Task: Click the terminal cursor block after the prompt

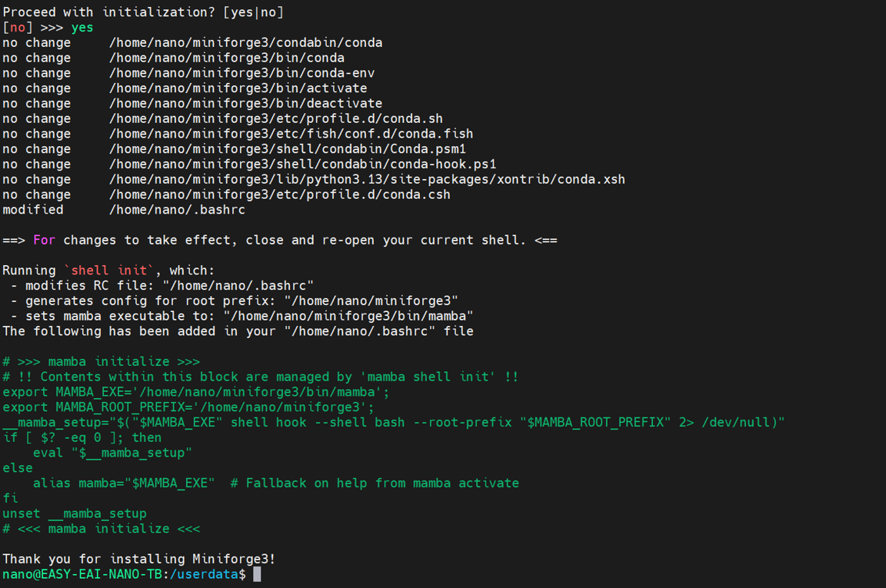Action: click(257, 574)
